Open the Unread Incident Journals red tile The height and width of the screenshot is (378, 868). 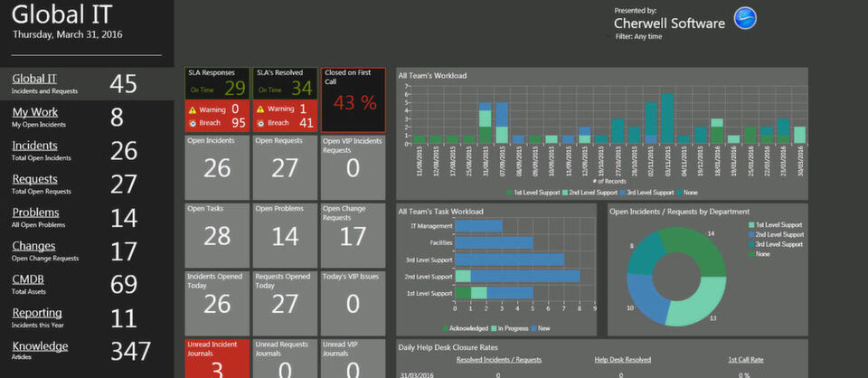(x=217, y=359)
